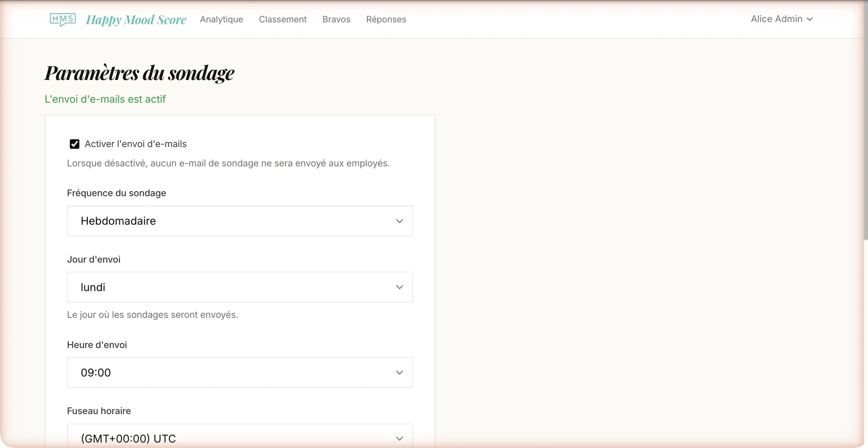The height and width of the screenshot is (448, 868).
Task: Open the Classement page
Action: point(283,19)
